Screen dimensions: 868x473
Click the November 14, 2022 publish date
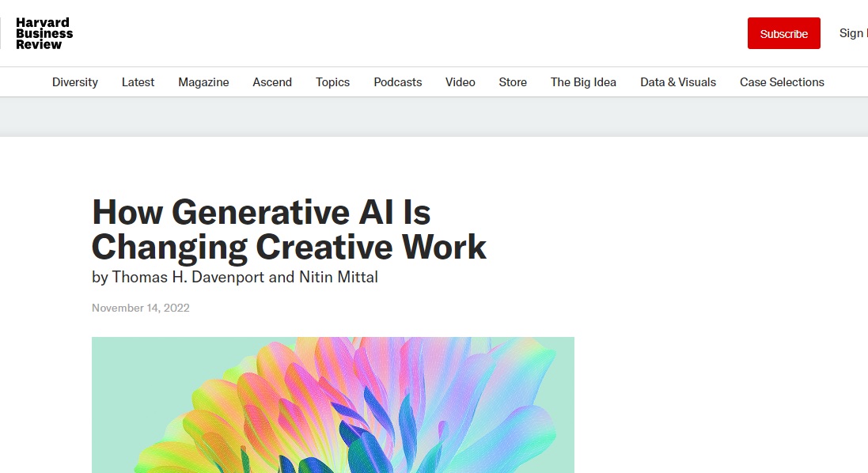[x=141, y=308]
